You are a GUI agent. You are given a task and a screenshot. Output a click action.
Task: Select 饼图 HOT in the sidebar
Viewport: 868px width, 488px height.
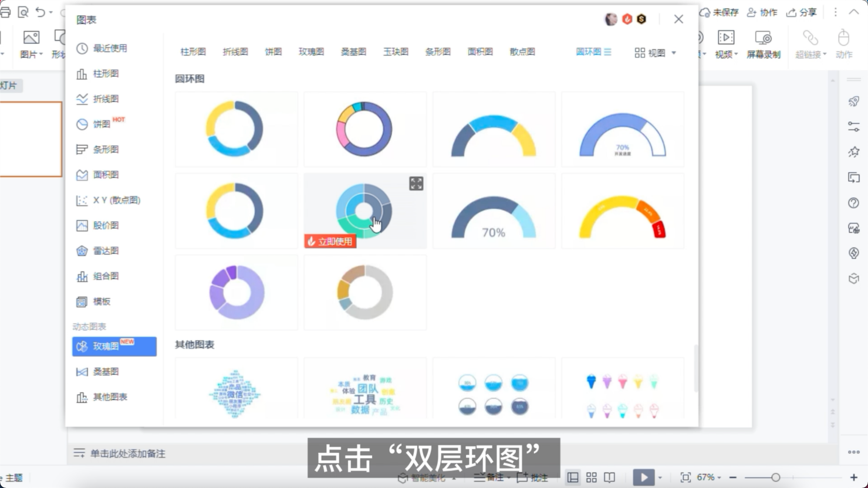[101, 124]
